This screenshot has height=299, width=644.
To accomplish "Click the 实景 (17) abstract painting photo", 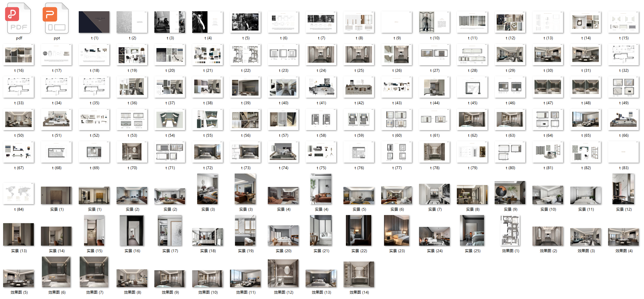I will point(170,231).
